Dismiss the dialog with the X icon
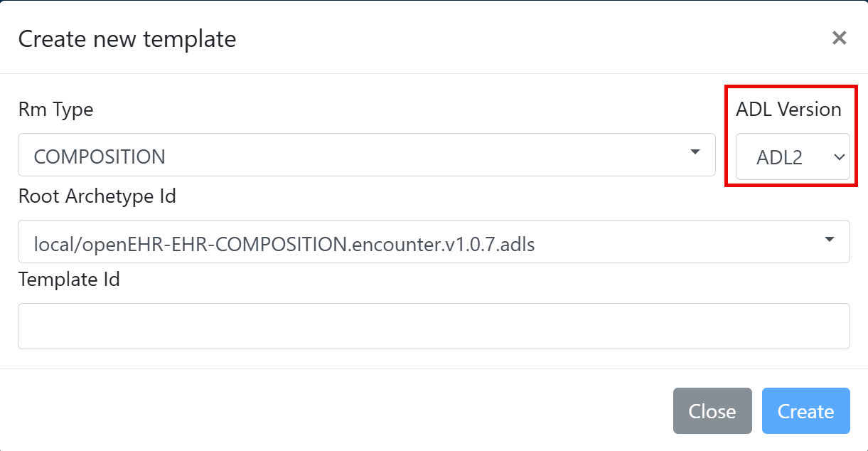This screenshot has width=868, height=451. [839, 38]
